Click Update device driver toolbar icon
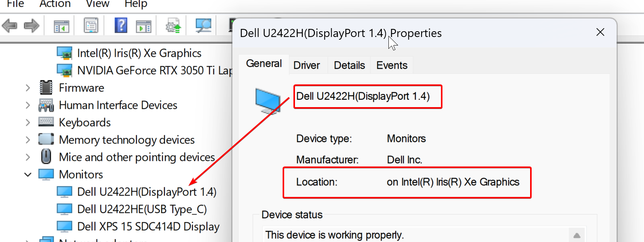The height and width of the screenshot is (242, 644). (x=173, y=26)
